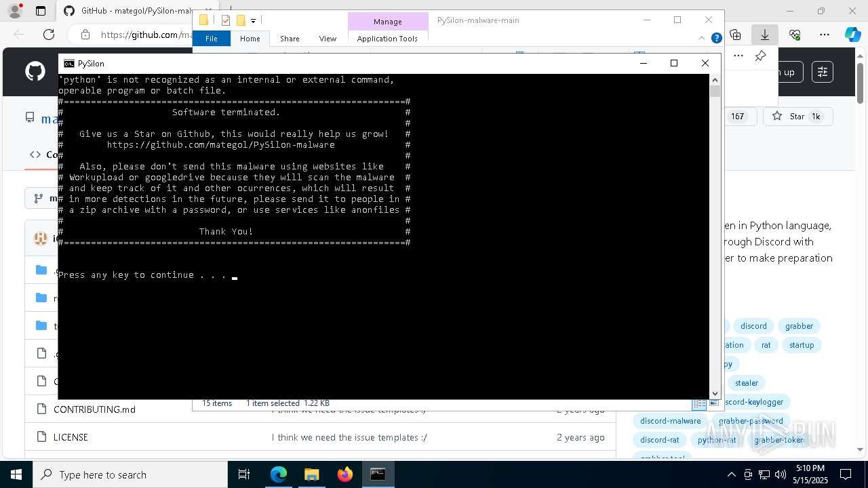Viewport: 868px width, 488px height.
Task: Click the discord-rat topic tag
Action: click(x=659, y=440)
